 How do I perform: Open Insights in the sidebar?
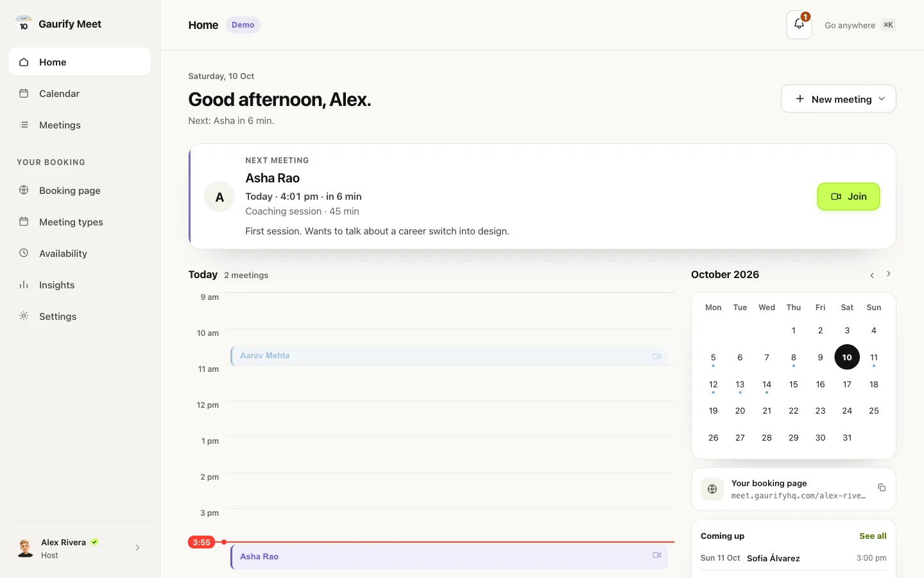point(80,285)
